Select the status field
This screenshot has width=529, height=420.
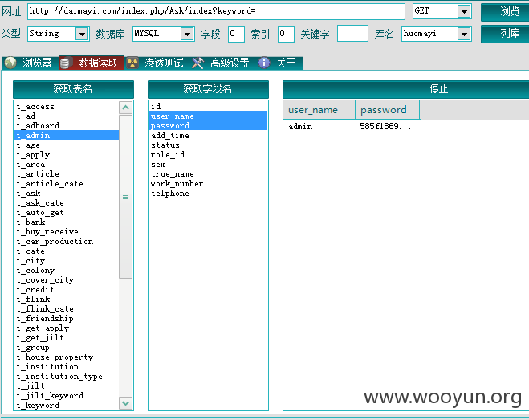(208, 145)
